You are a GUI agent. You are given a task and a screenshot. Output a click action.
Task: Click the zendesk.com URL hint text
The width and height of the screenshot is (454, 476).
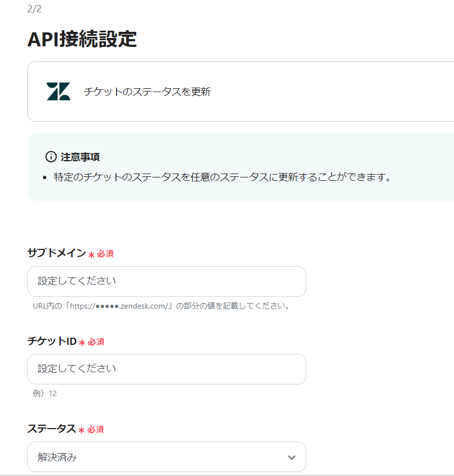162,306
